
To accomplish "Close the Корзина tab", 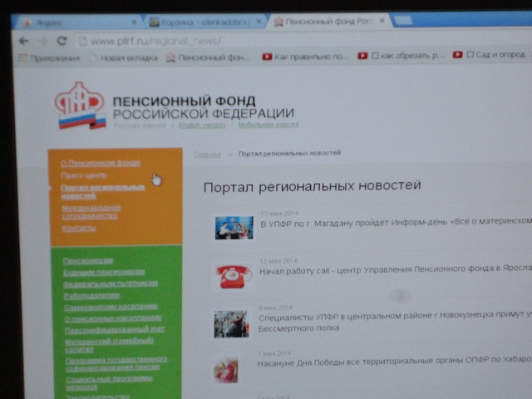I will click(x=259, y=22).
